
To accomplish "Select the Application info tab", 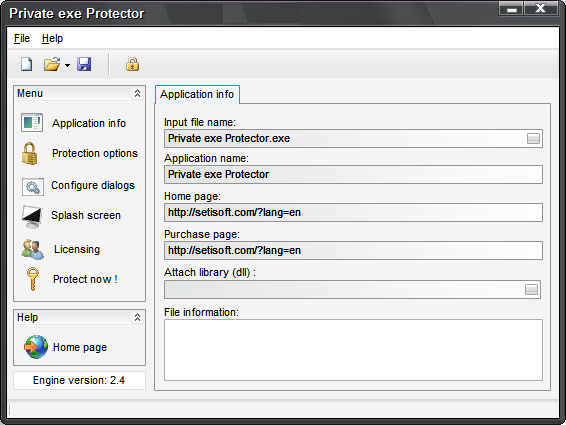I will (x=197, y=95).
